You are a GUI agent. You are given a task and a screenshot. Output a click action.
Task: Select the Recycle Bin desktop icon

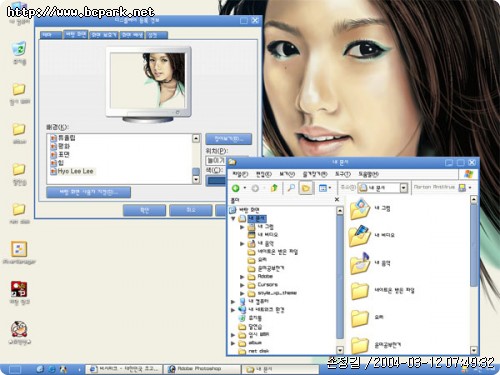point(19,49)
